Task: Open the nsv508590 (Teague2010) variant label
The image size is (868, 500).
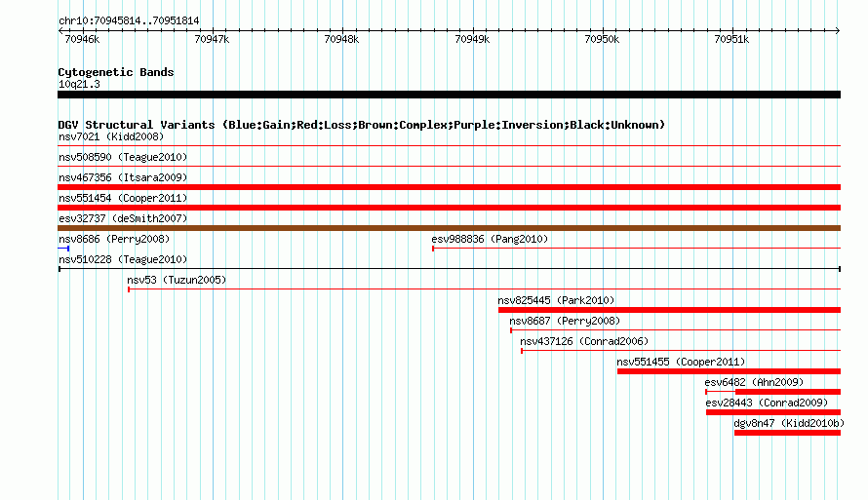Action: pos(123,157)
